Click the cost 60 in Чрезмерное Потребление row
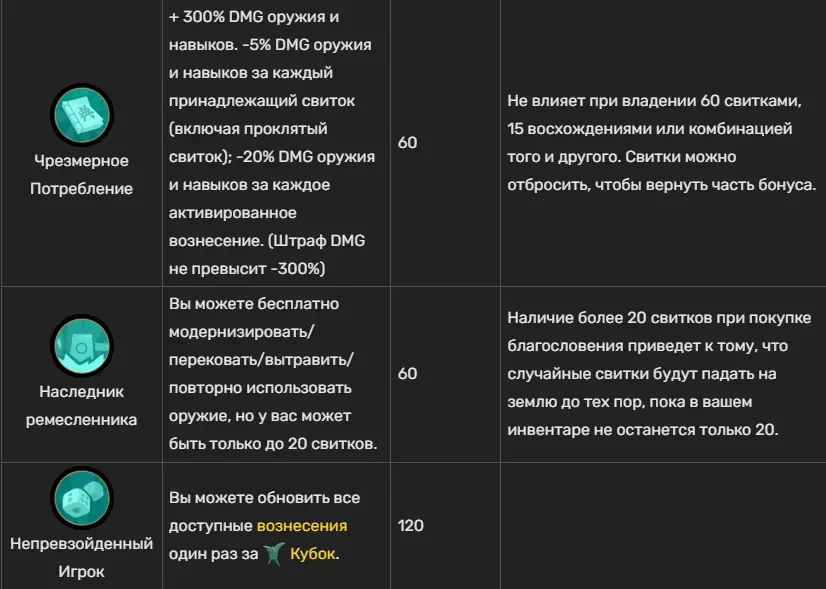The image size is (826, 589). tap(408, 143)
